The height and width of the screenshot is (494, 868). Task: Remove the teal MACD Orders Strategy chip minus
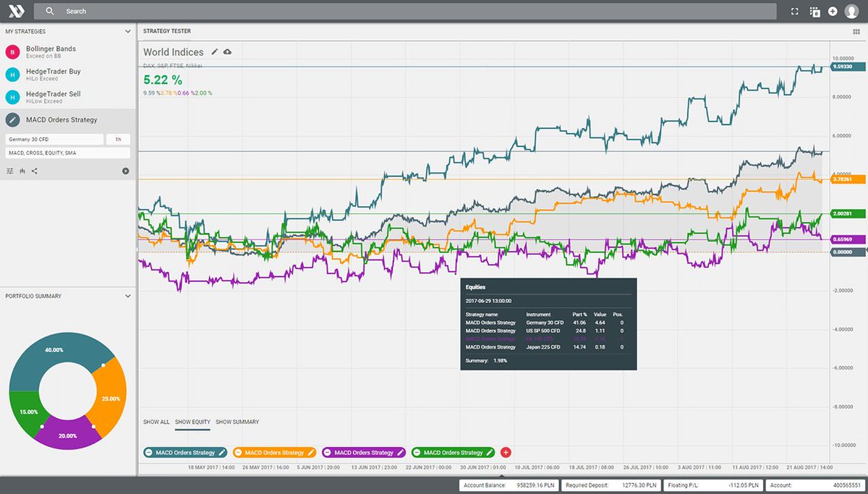pyautogui.click(x=149, y=453)
